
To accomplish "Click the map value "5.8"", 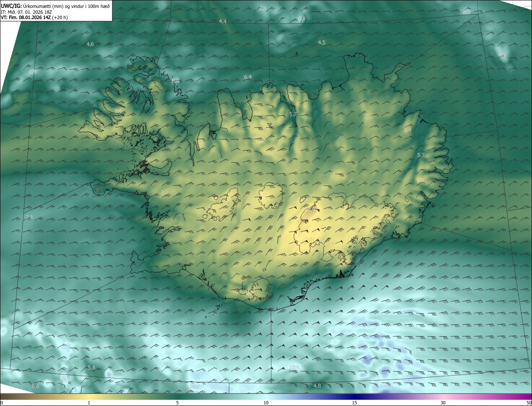I will tap(92, 367).
